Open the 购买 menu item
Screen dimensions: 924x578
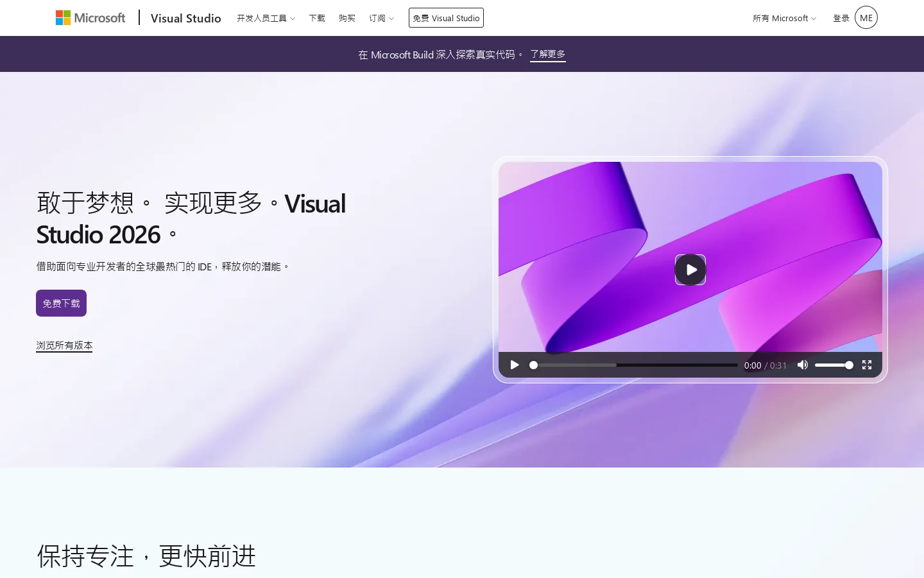(x=347, y=18)
